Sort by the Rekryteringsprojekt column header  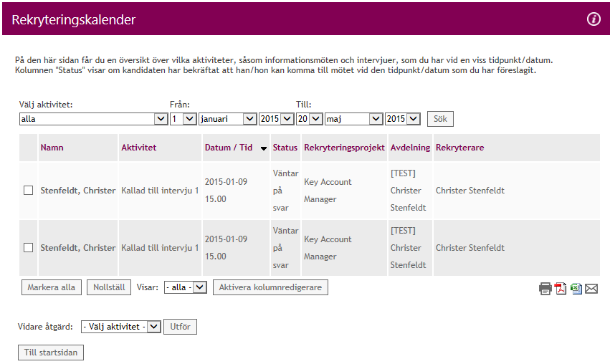pyautogui.click(x=344, y=148)
